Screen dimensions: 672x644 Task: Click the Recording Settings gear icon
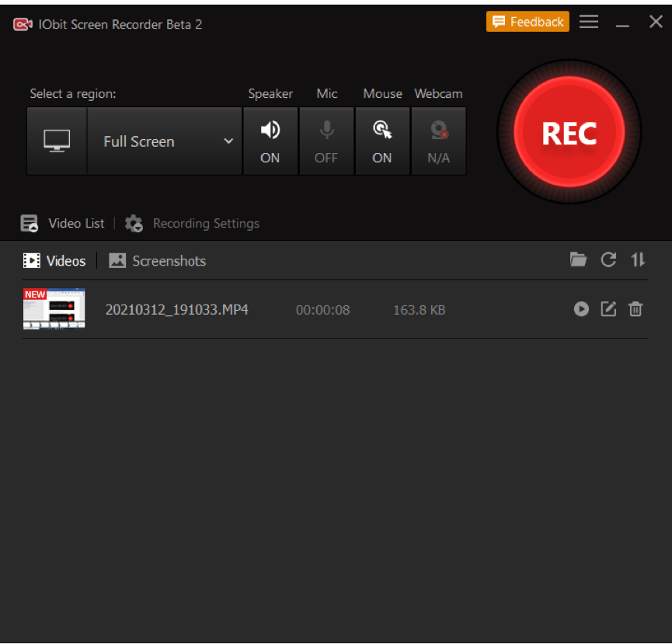point(134,223)
